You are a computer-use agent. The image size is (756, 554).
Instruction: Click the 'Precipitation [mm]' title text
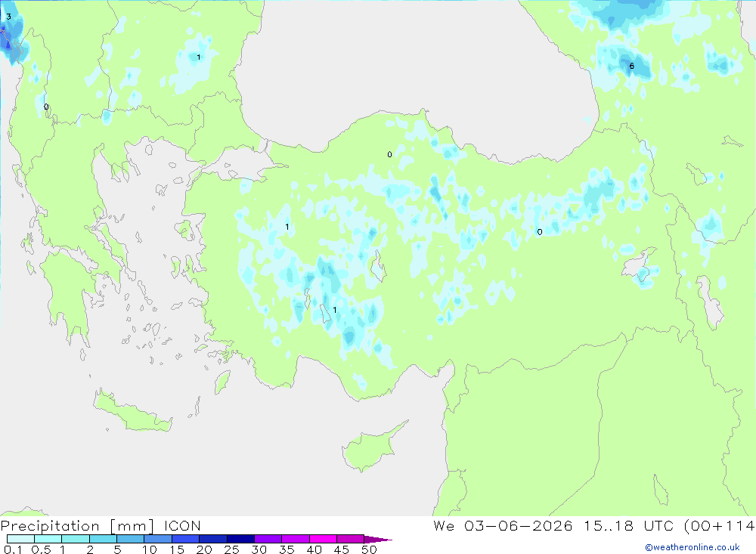point(78,526)
